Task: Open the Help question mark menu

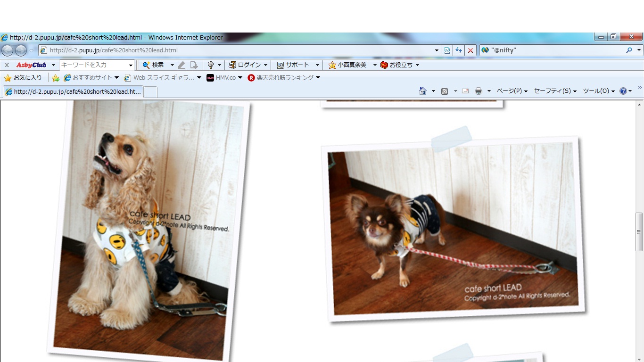Action: pyautogui.click(x=626, y=91)
